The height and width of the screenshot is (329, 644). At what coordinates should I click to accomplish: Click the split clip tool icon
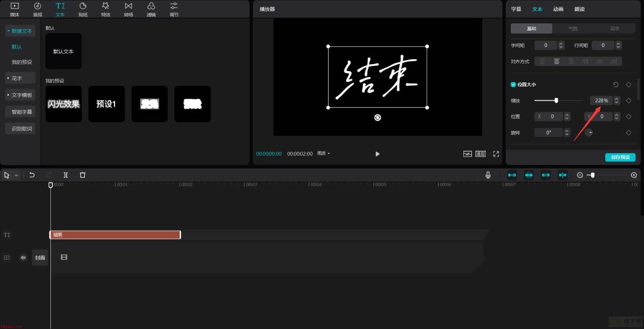66,175
